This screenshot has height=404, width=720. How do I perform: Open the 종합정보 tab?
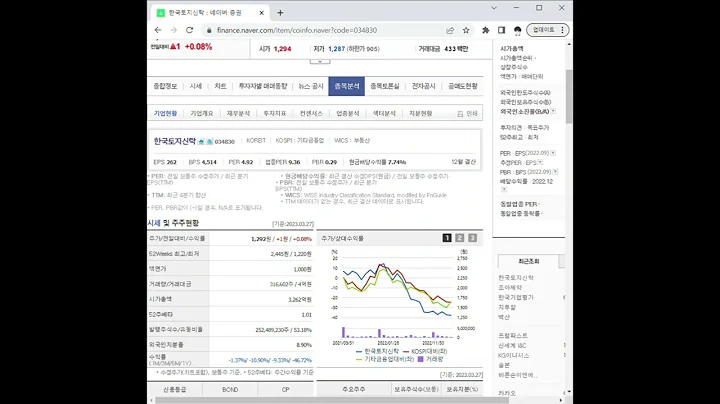pos(165,86)
